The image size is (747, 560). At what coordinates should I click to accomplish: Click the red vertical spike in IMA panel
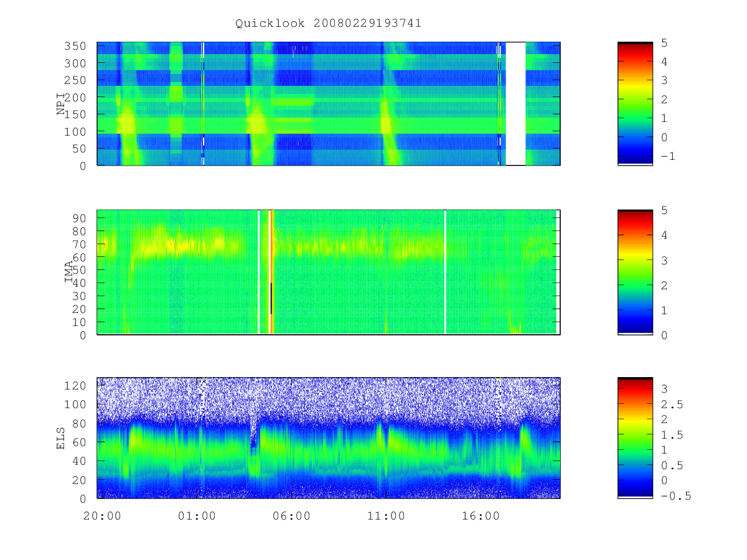click(271, 273)
